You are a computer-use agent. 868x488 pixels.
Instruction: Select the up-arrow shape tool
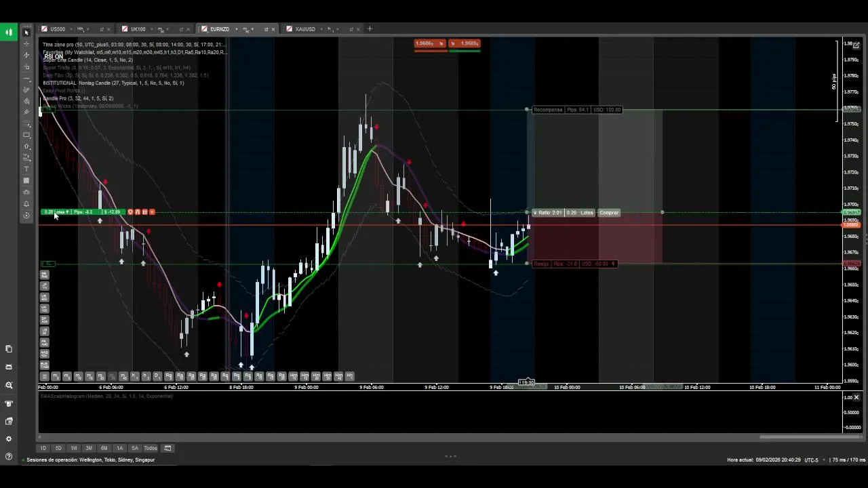click(x=26, y=146)
